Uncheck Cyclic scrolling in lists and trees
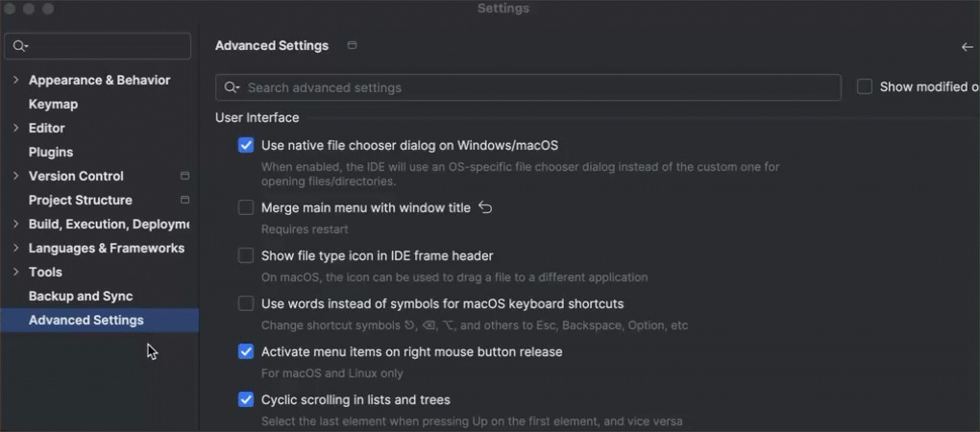 246,400
